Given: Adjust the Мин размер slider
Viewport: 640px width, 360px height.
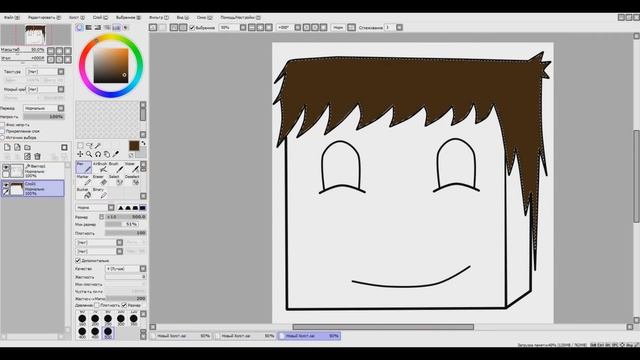Looking at the screenshot, I should point(122,224).
